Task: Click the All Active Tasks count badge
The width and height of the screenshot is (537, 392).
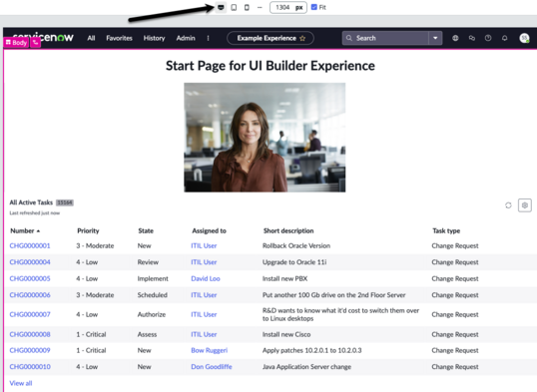Action: point(65,202)
